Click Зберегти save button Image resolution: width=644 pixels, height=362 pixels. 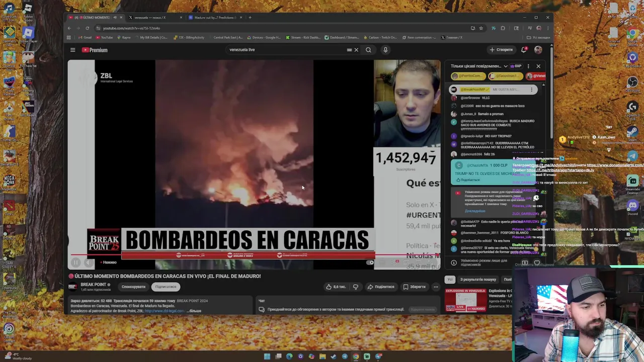tap(414, 287)
